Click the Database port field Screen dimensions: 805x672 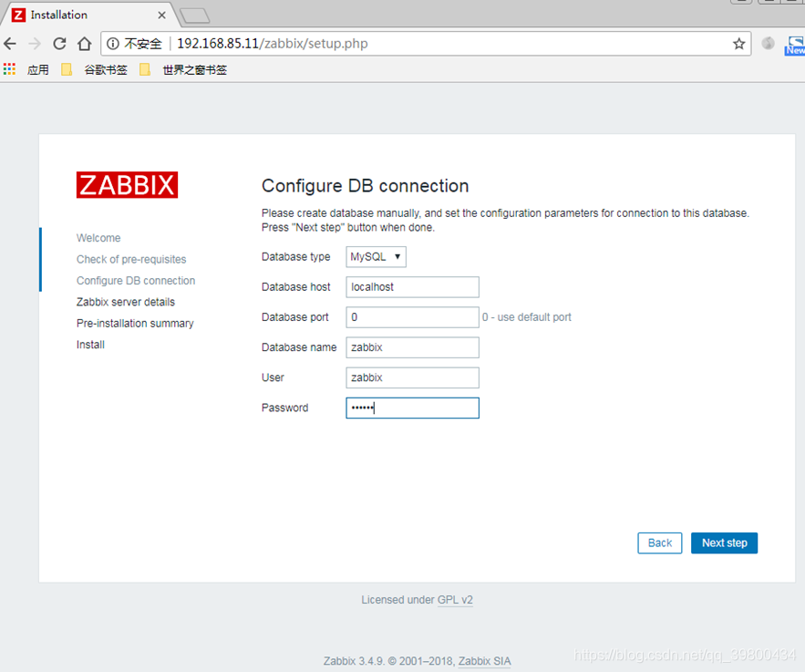coord(412,317)
